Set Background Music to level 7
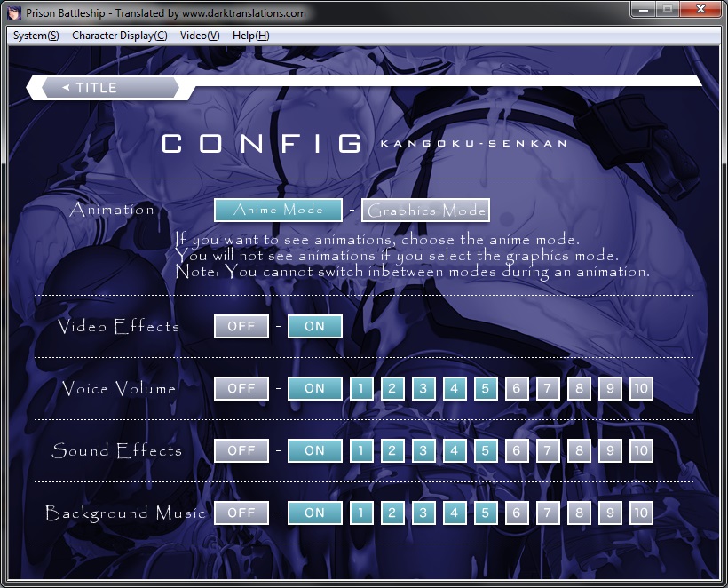 [x=548, y=513]
